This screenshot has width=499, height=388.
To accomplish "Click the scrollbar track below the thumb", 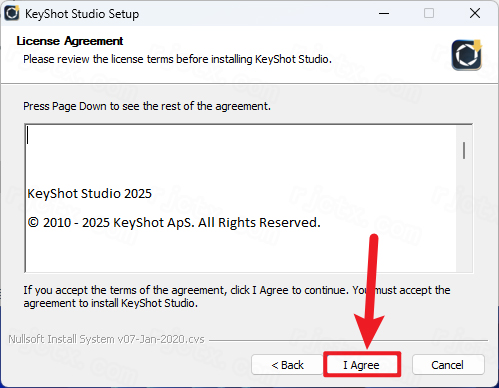I will coord(464,215).
